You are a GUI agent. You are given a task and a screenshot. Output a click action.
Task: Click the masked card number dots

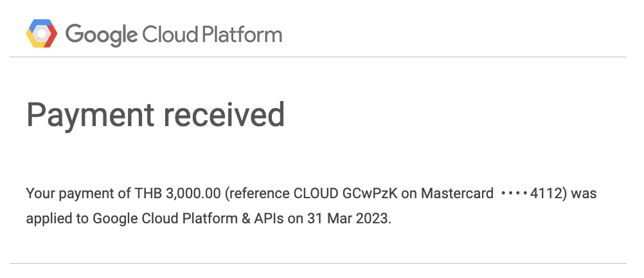pos(514,193)
